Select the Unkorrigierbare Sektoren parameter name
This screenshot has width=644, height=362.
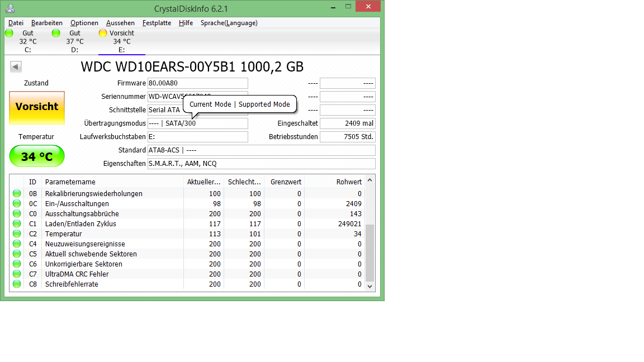[x=84, y=264]
